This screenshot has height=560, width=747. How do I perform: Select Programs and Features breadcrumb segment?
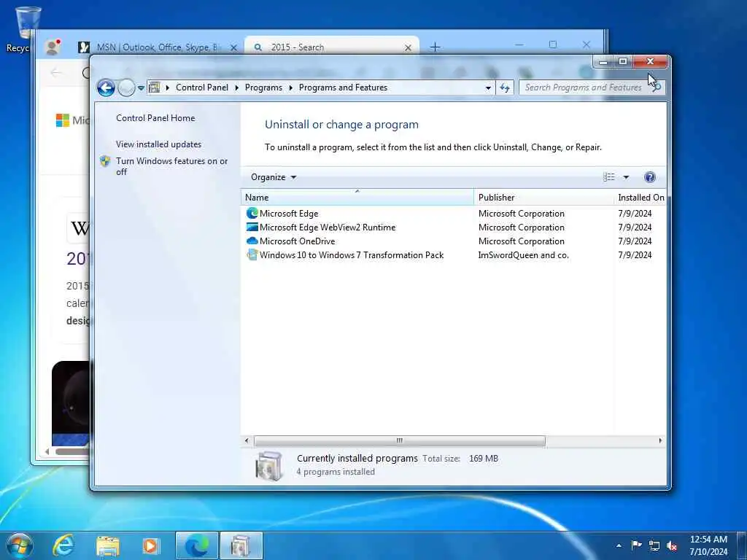click(x=343, y=87)
